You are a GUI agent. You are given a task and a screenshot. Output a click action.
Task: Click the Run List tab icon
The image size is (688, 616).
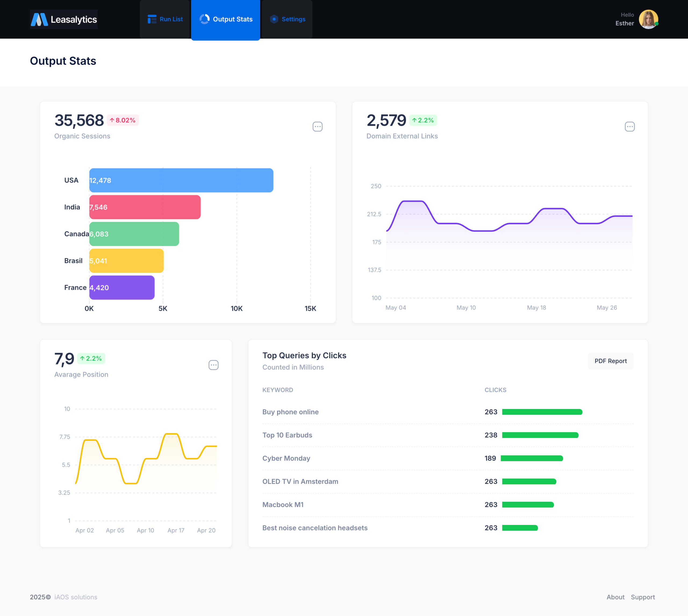pos(152,19)
